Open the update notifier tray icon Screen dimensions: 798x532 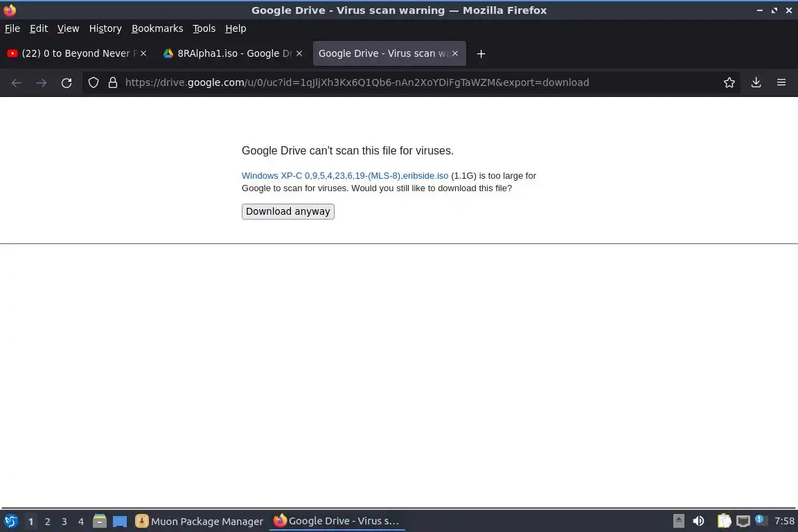(760, 520)
